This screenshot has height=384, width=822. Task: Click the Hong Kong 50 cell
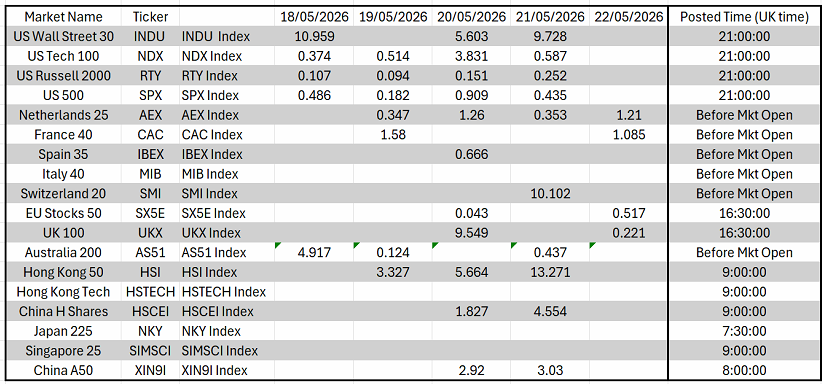(x=63, y=272)
